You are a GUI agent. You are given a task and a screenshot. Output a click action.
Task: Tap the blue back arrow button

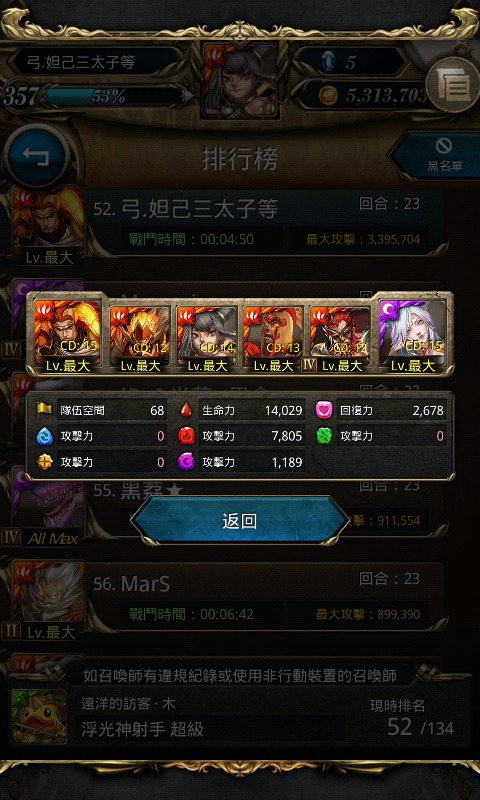37,155
